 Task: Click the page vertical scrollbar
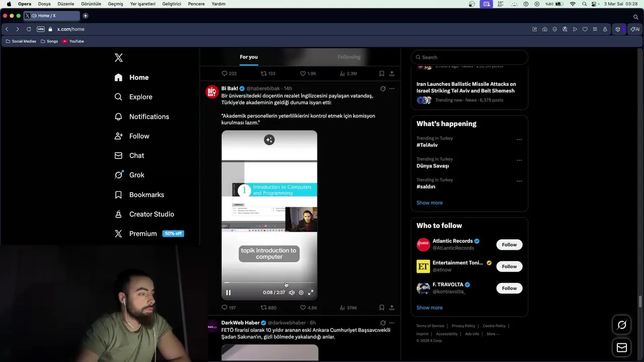point(640,301)
